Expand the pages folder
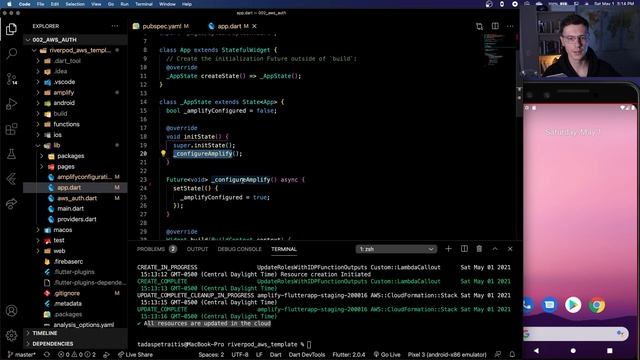This screenshot has width=640, height=360. (76, 167)
